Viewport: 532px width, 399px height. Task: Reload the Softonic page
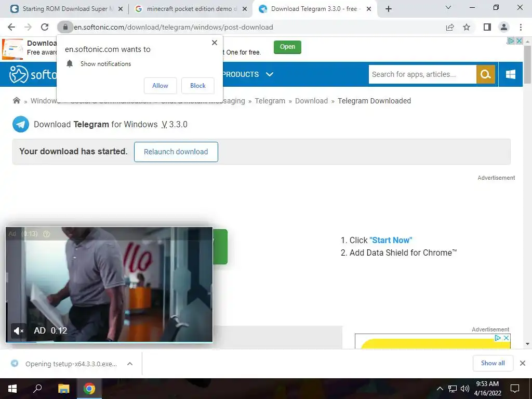[x=45, y=27]
